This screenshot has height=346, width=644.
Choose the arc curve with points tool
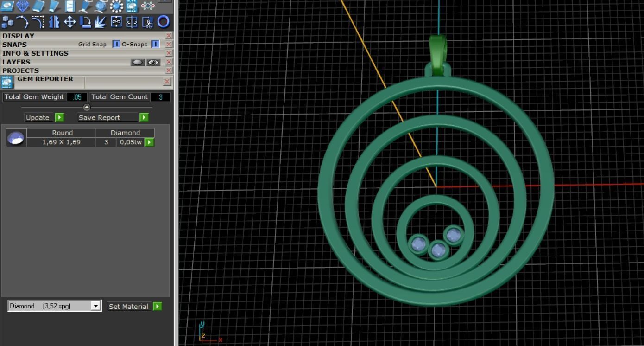pyautogui.click(x=23, y=22)
